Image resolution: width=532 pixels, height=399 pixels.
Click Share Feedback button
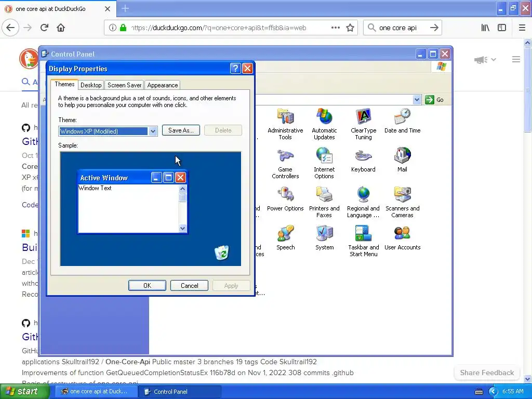487,373
